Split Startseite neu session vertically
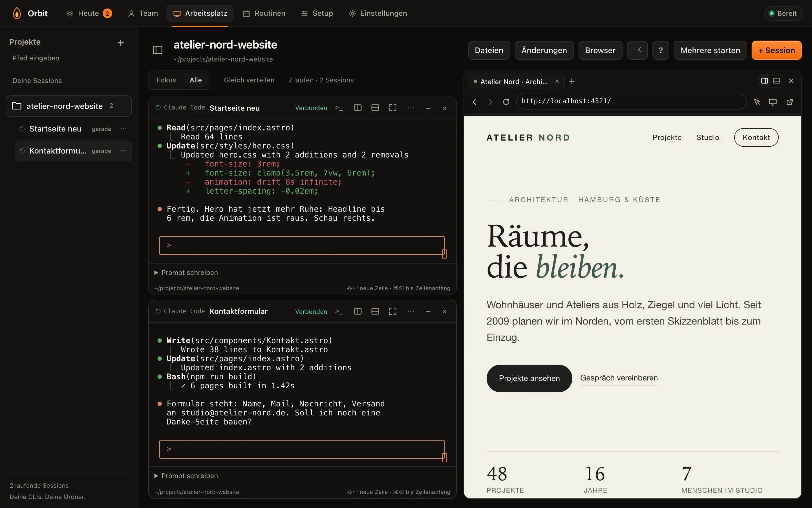This screenshot has height=508, width=812. tap(358, 108)
